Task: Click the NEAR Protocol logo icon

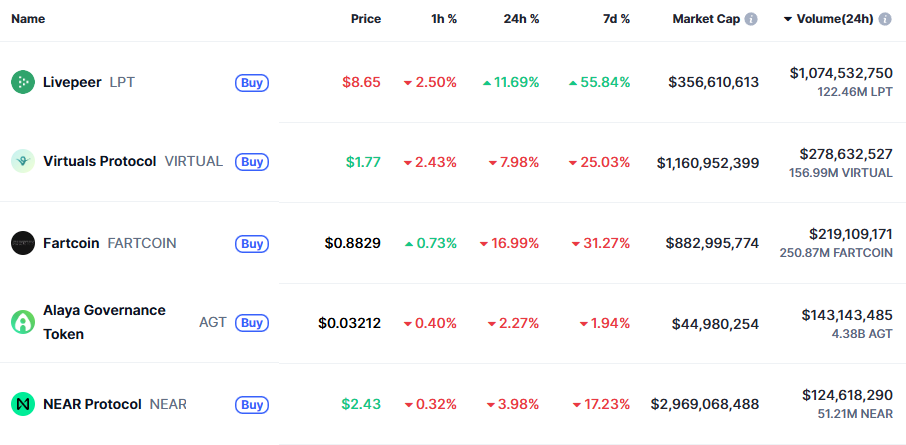Action: pyautogui.click(x=23, y=404)
